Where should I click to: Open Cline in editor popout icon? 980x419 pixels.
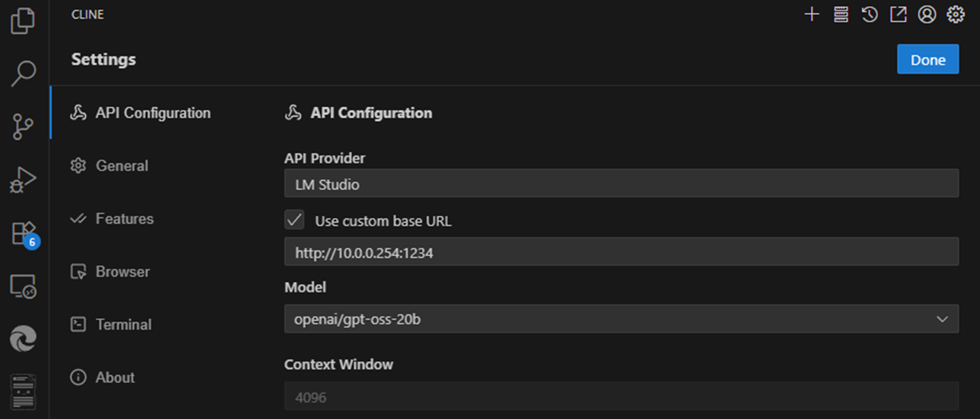click(x=898, y=14)
